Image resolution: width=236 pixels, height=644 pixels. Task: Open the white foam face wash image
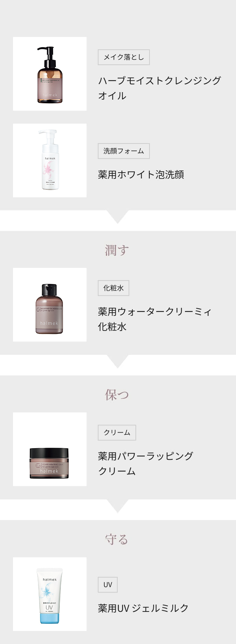(x=50, y=160)
